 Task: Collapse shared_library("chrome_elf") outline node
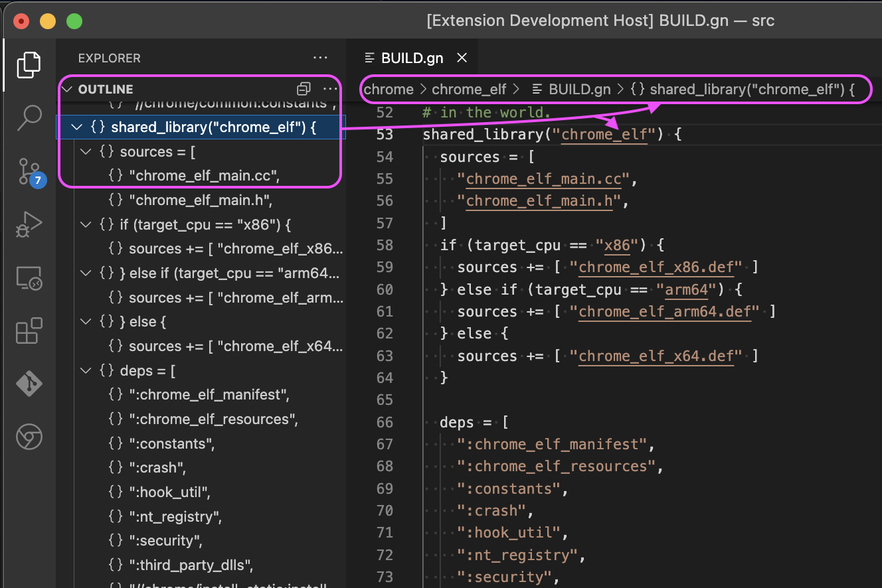coord(76,127)
